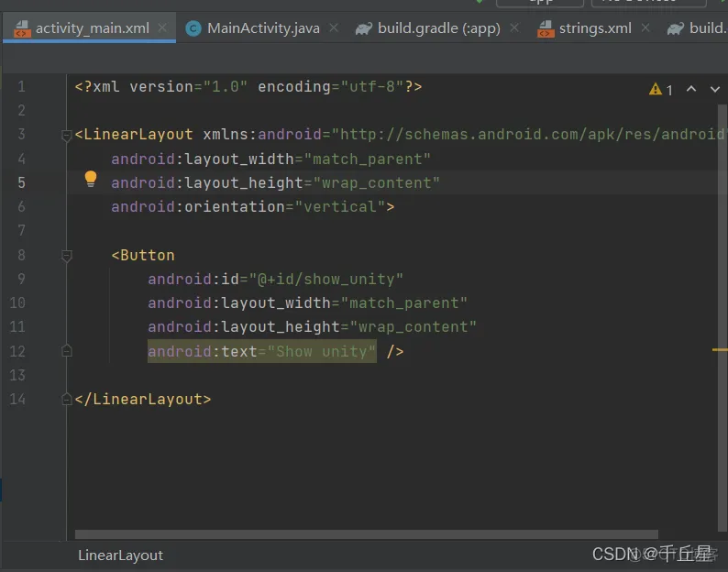Close the strings.xml tab
Image resolution: width=728 pixels, height=572 pixels.
click(645, 27)
